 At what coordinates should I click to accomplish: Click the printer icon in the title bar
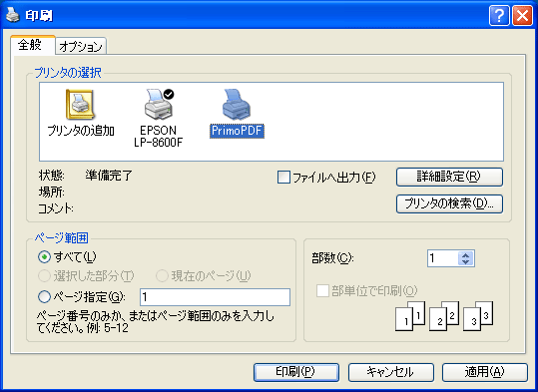click(13, 15)
